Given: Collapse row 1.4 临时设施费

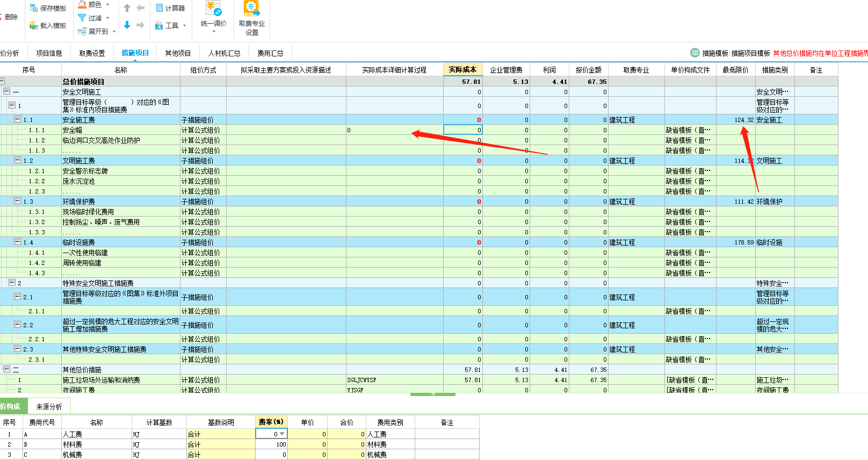Looking at the screenshot, I should [17, 242].
